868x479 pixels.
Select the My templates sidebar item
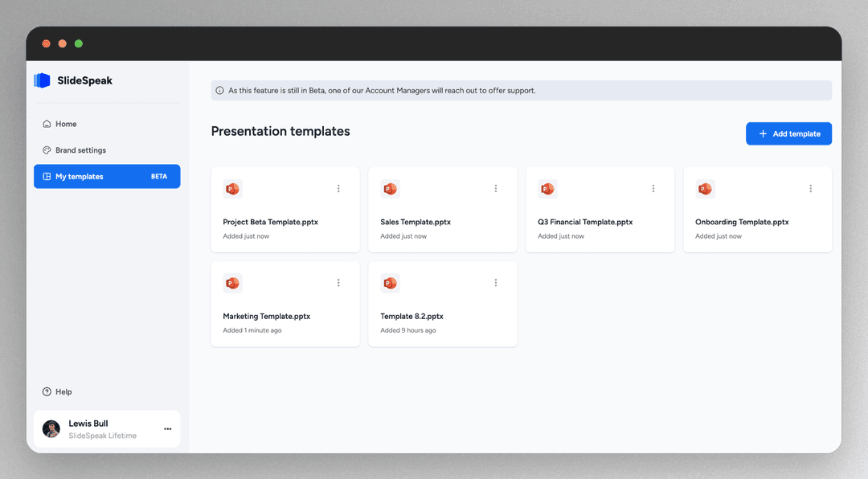106,177
